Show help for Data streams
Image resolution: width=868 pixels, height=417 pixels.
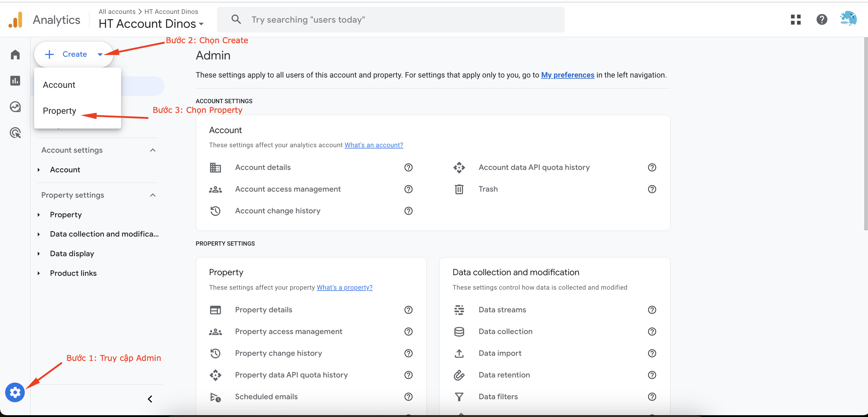pos(652,310)
